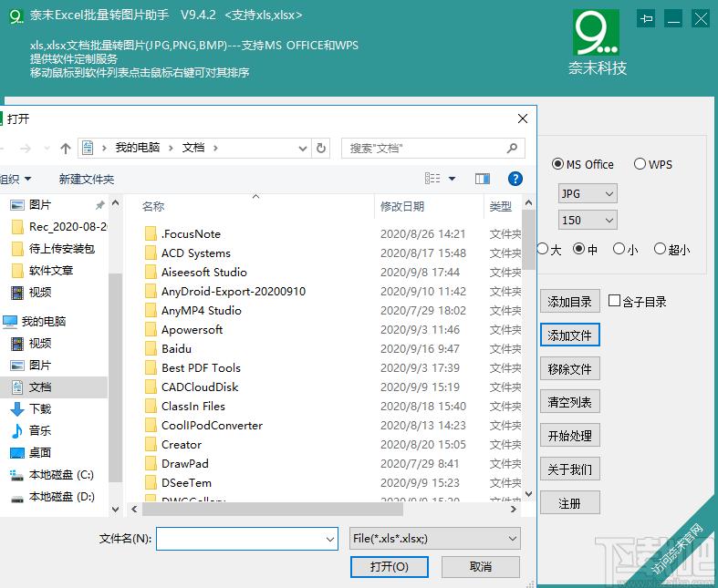Image resolution: width=718 pixels, height=588 pixels.
Task: Open the view options dropdown arrow
Action: tap(452, 179)
